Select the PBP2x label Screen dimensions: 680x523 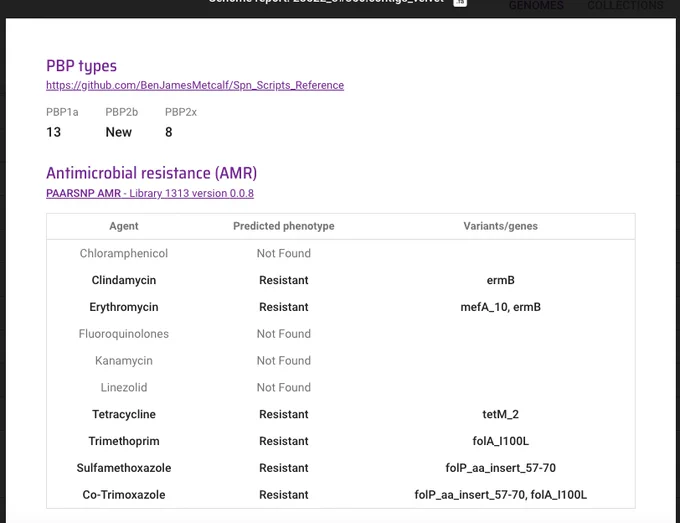tap(181, 112)
